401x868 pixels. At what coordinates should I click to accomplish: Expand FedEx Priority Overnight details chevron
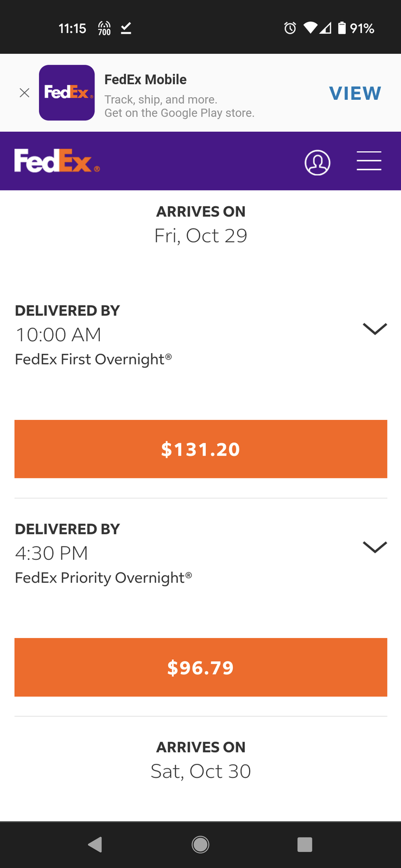point(374,547)
